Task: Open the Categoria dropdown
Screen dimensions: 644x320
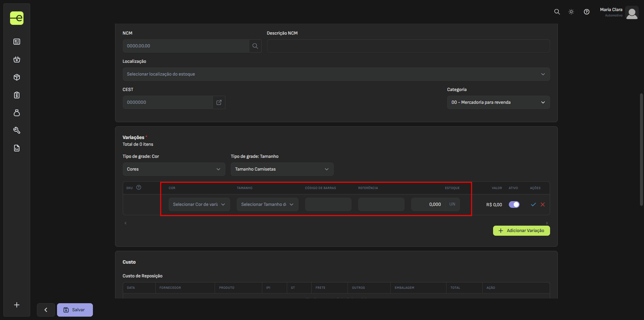Action: [498, 102]
